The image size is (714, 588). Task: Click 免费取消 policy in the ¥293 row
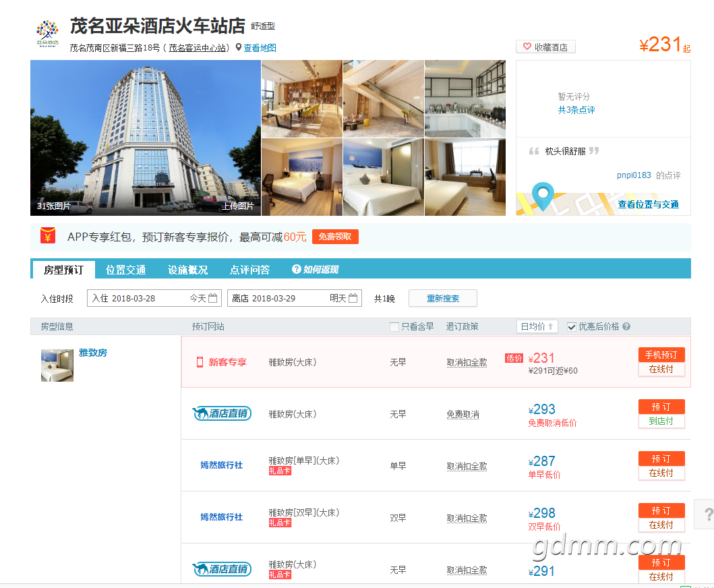pos(463,415)
